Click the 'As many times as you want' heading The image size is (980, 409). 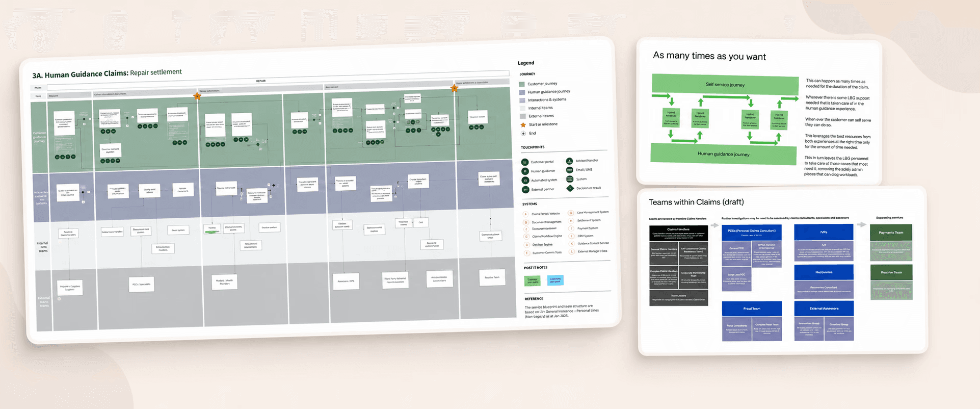(709, 56)
